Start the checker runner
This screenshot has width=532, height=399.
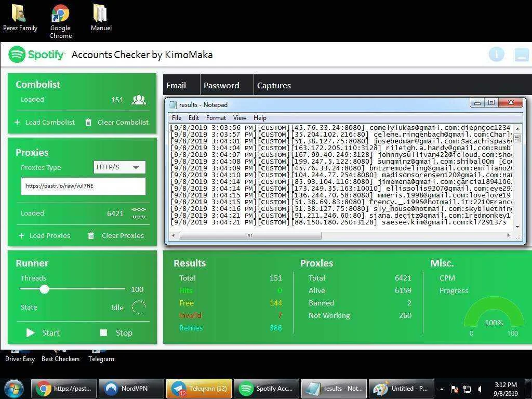(x=43, y=333)
